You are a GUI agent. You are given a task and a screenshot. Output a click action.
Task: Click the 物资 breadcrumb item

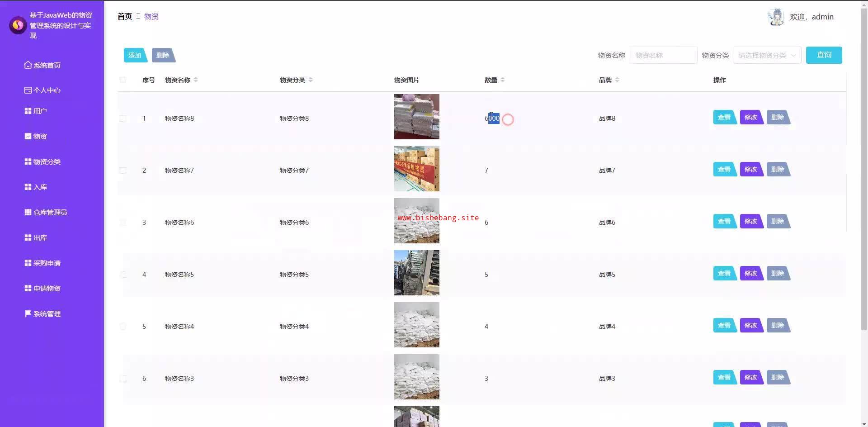[x=151, y=17]
